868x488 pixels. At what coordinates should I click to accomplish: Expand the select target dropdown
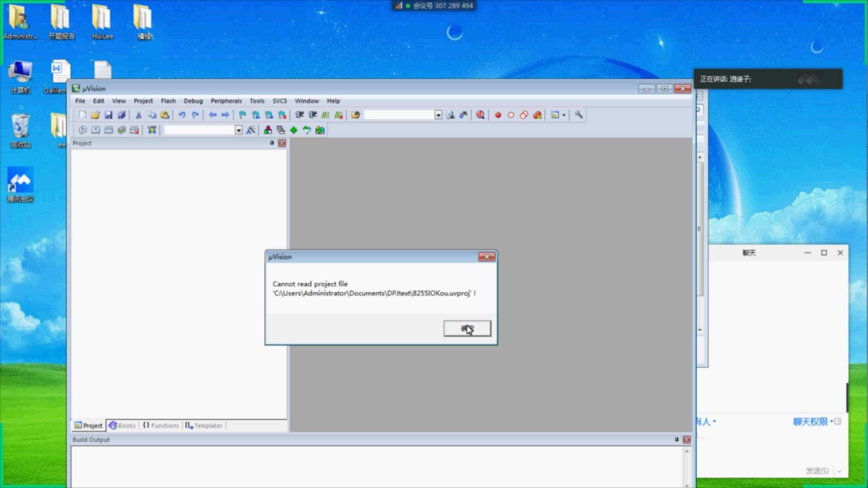click(238, 130)
